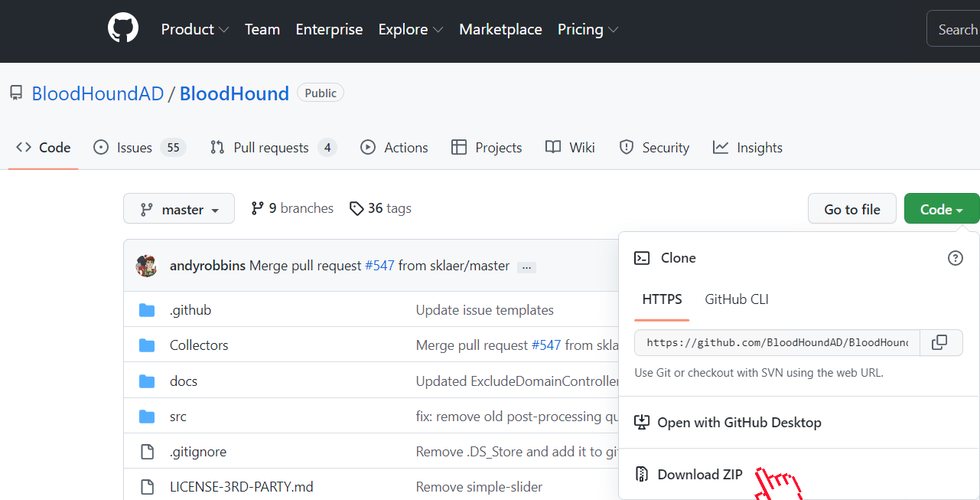Open the master branch selector dropdown
Screen dimensions: 980x500
tap(179, 209)
